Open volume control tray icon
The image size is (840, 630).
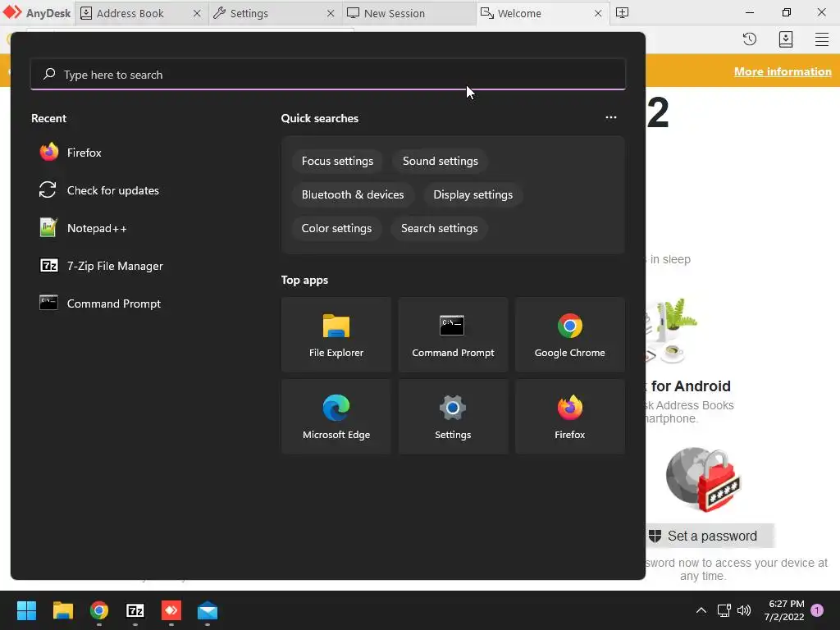744,610
